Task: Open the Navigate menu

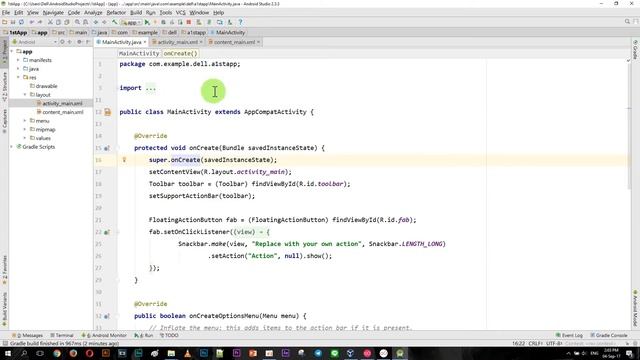Action: [x=53, y=13]
